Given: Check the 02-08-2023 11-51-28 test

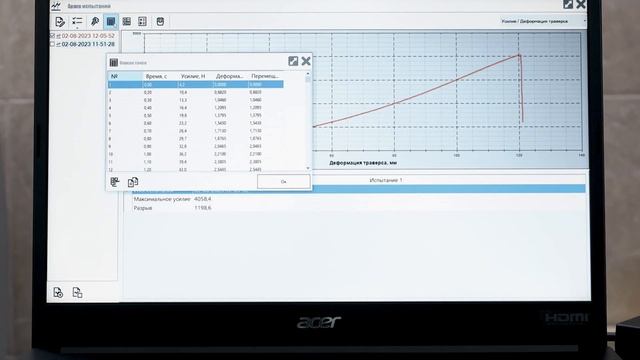Looking at the screenshot, I should click(52, 44).
